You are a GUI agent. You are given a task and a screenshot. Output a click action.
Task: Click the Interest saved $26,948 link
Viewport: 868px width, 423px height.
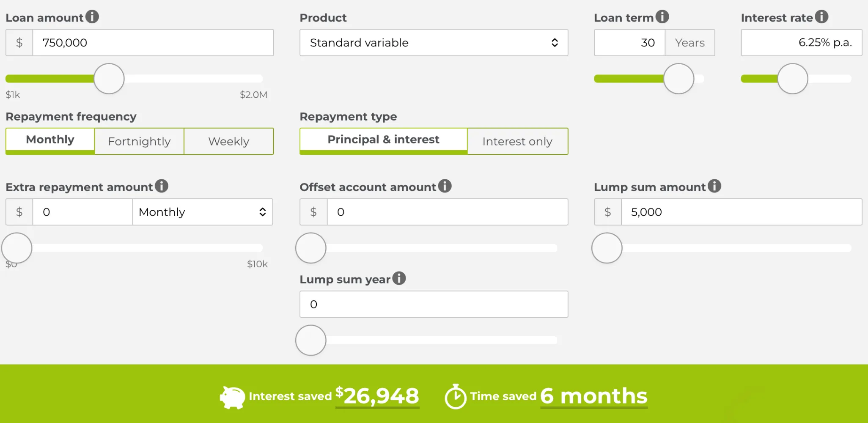point(377,396)
